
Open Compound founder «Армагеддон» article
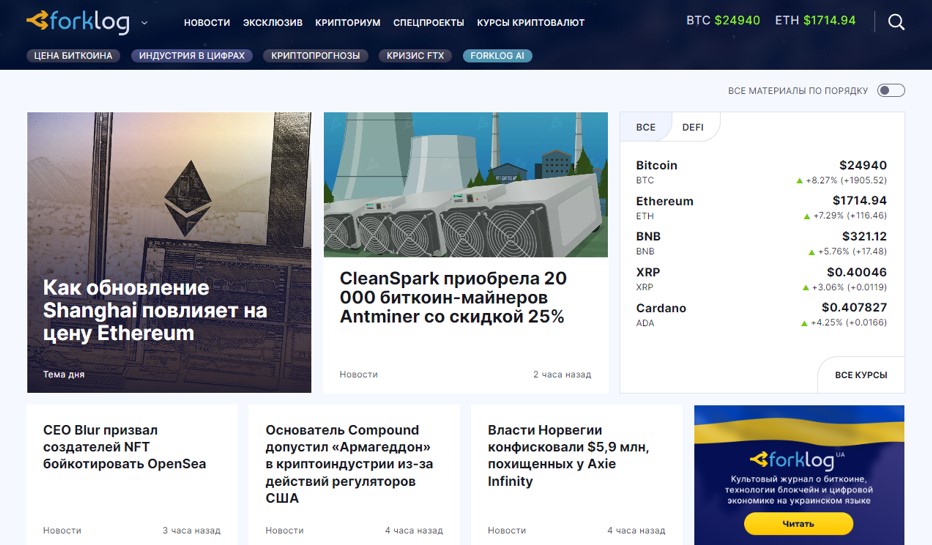pyautogui.click(x=349, y=464)
